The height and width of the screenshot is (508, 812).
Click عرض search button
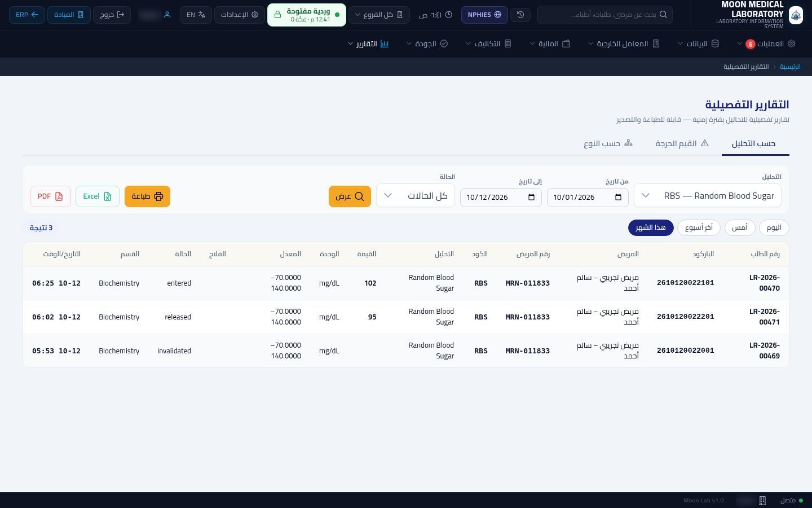point(350,196)
